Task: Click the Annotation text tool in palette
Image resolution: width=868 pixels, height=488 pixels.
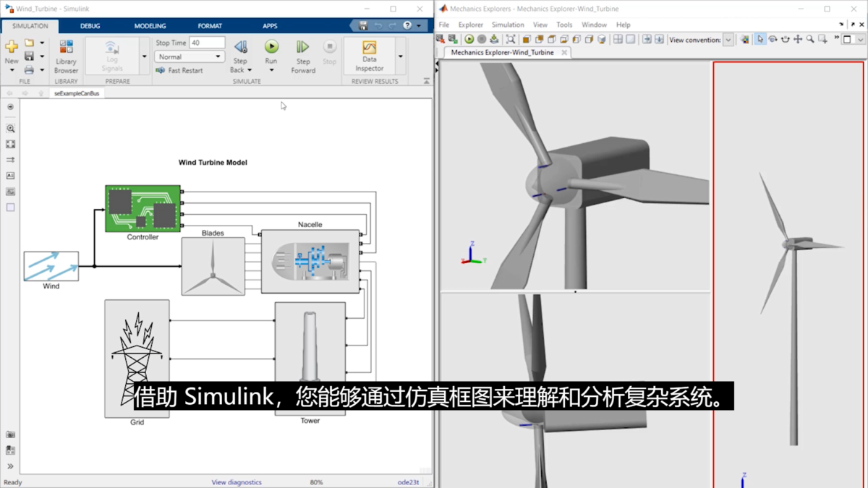Action: click(10, 176)
